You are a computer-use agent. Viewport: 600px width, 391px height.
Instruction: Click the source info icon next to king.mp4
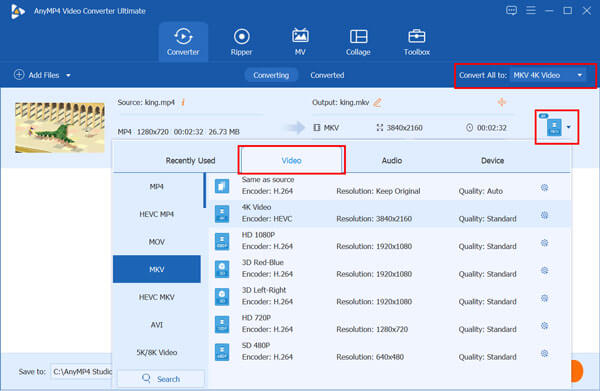183,102
